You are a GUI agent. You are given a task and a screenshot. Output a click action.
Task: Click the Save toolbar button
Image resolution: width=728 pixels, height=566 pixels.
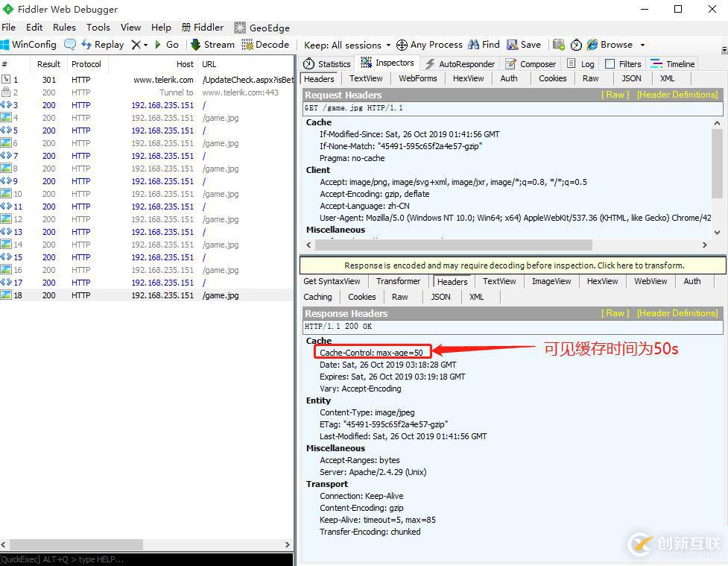524,45
